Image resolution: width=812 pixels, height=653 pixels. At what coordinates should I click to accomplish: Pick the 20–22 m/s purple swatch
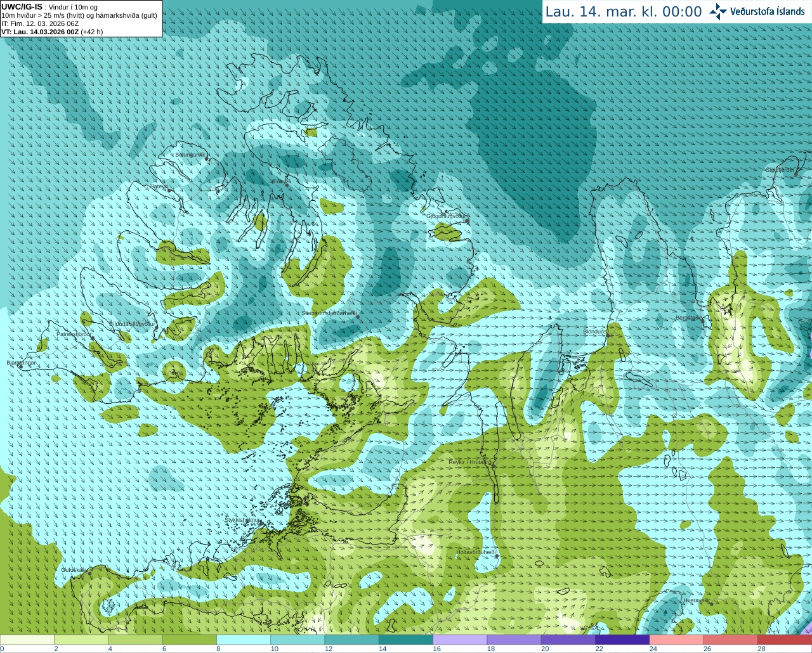[x=568, y=640]
